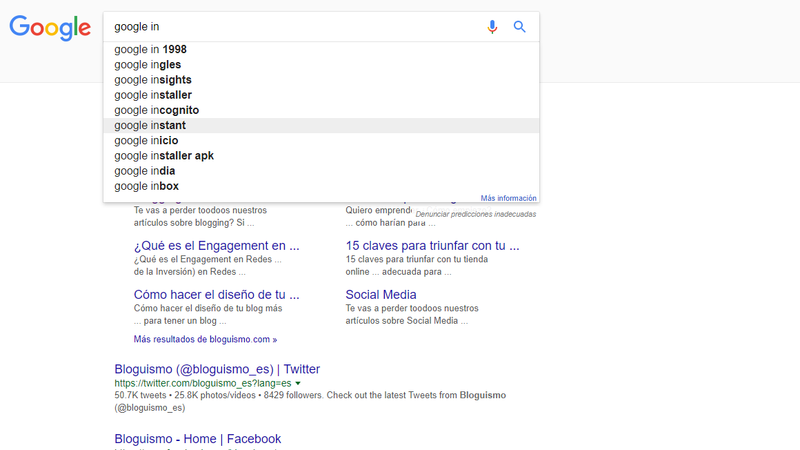Choose the 'google insights' suggestion
The width and height of the screenshot is (800, 450).
(321, 80)
